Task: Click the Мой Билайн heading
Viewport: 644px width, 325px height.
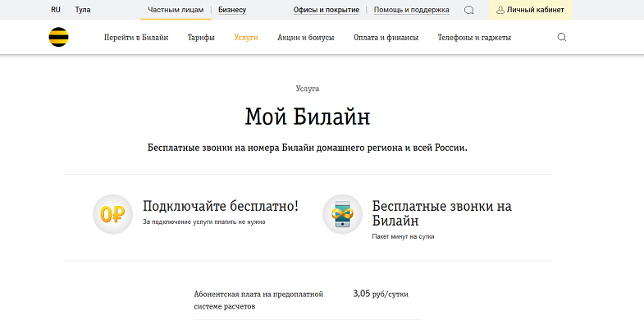Action: [x=307, y=117]
